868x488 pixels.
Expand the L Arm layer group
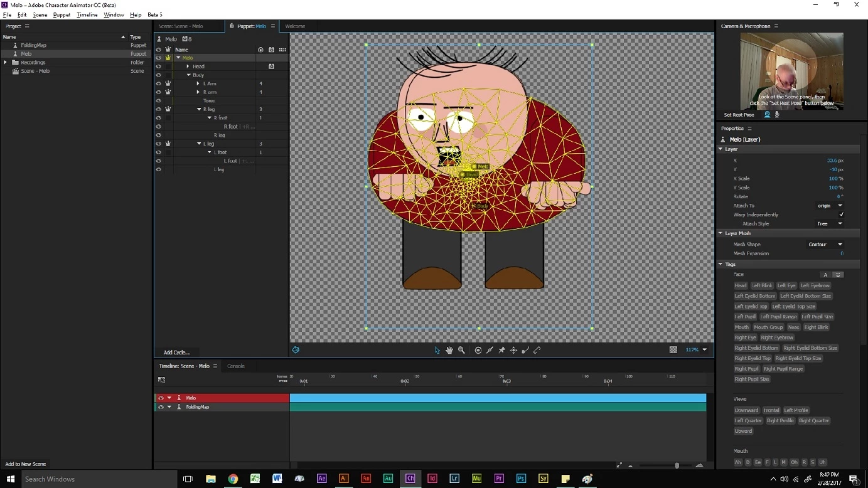pyautogui.click(x=198, y=83)
